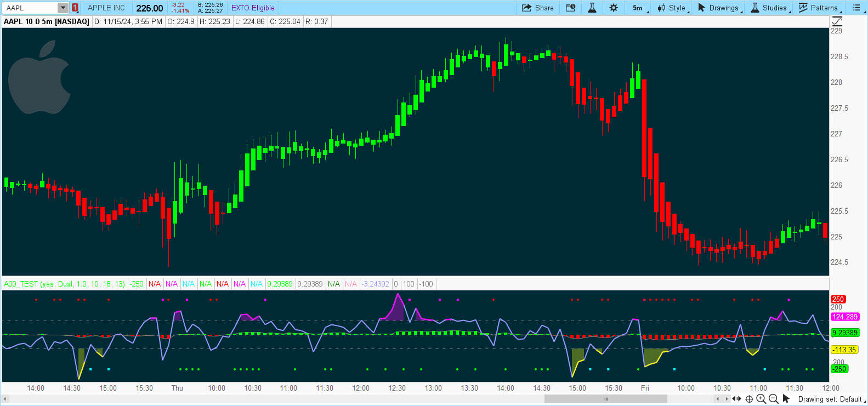
Task: Click the Fri date label on time axis
Action: pos(645,388)
